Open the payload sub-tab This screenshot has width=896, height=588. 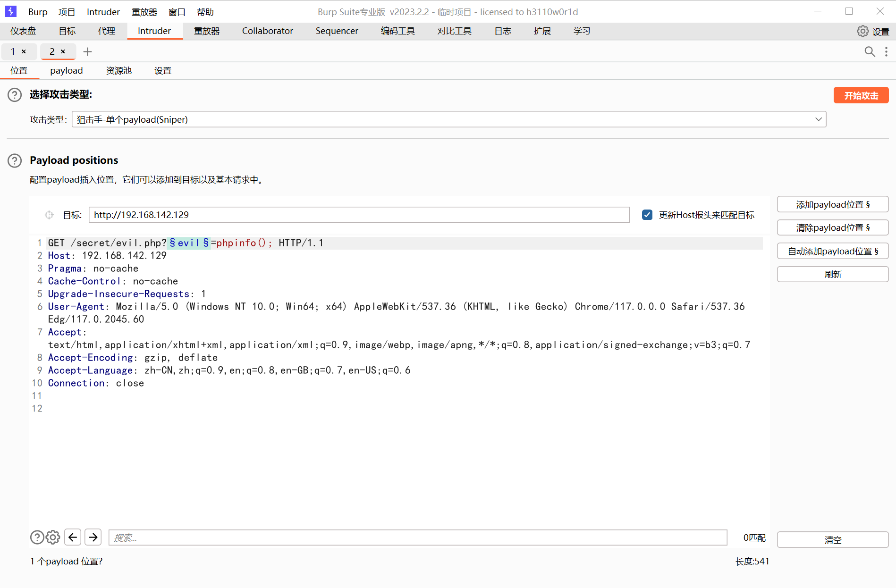pyautogui.click(x=67, y=71)
